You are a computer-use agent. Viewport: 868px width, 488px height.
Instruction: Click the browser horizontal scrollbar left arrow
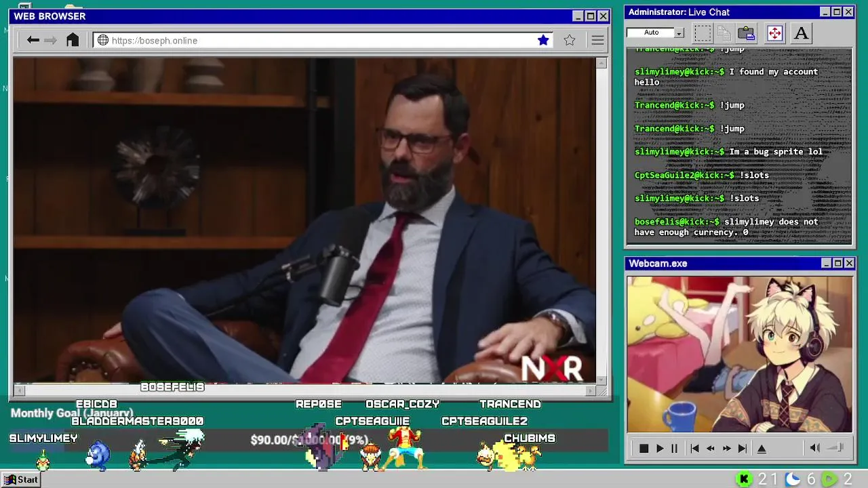19,390
